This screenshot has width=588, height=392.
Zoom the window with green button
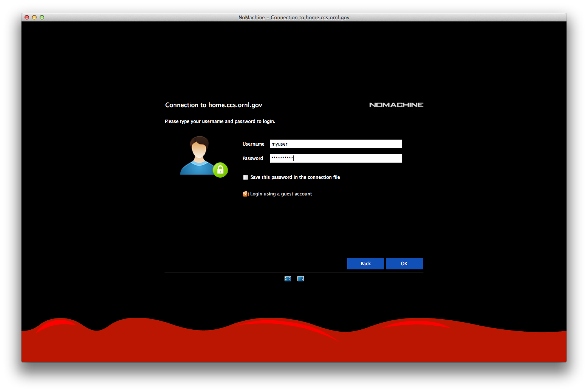click(42, 17)
